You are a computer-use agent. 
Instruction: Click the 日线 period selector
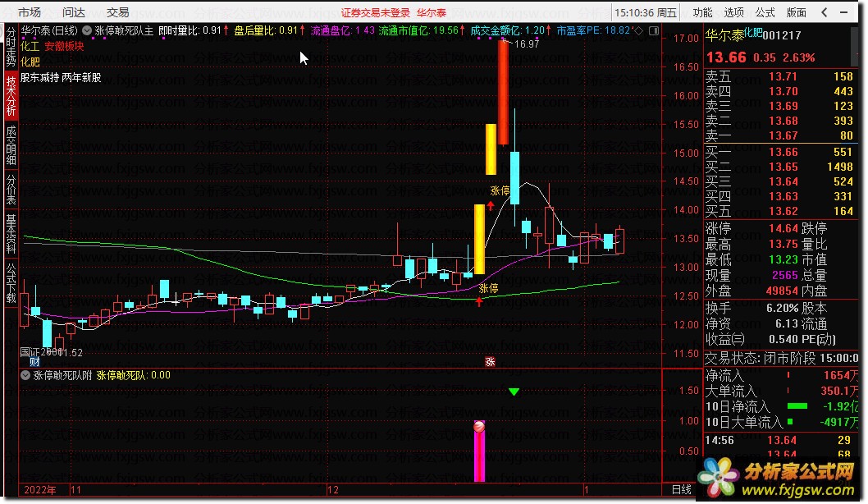click(x=681, y=489)
